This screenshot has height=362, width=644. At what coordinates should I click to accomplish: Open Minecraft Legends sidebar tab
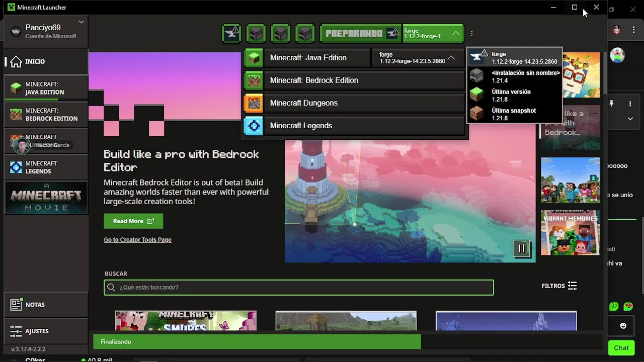click(46, 167)
